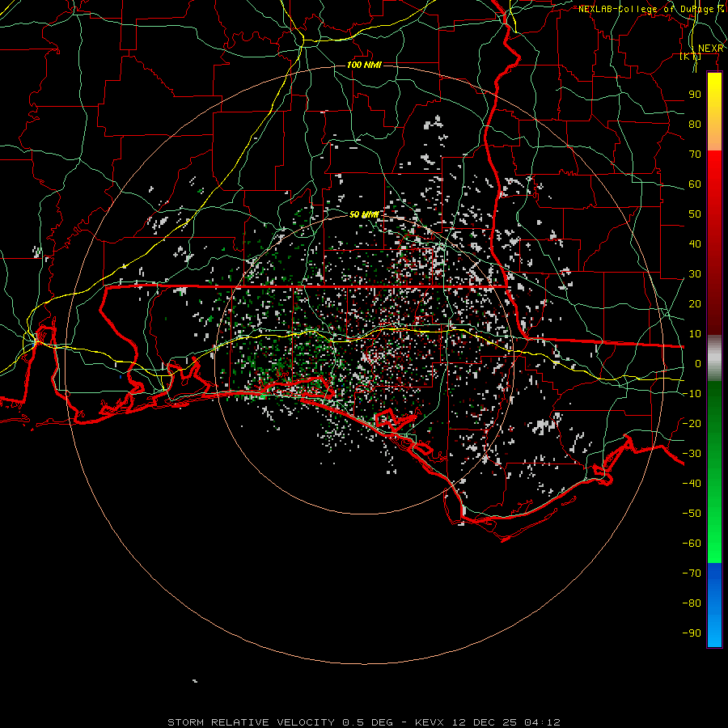Click the KEVX 12 DEC 25 04:12 timestamp

(488, 722)
